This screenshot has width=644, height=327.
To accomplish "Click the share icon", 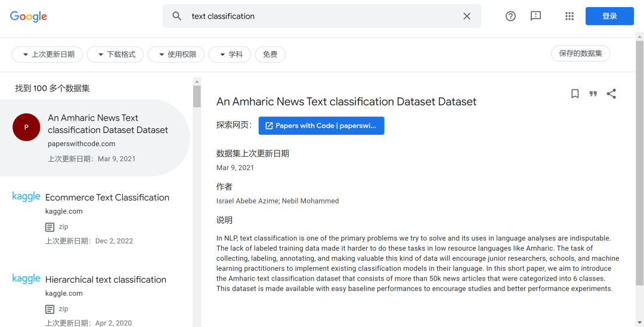I will [611, 94].
